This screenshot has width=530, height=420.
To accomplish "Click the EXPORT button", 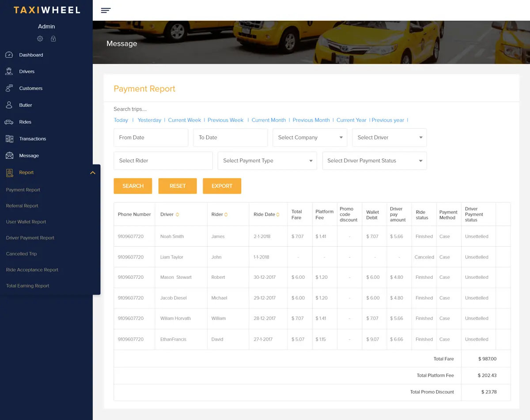I will pyautogui.click(x=222, y=186).
